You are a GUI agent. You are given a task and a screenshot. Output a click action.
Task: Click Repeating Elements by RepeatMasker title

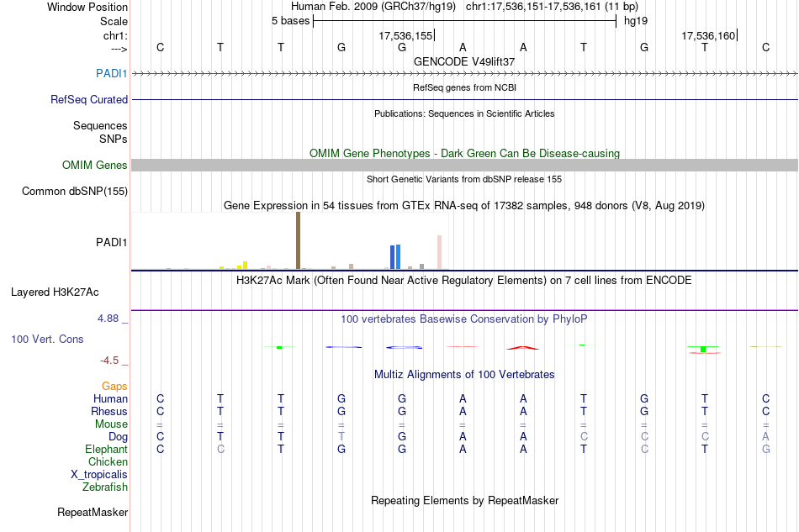464,500
